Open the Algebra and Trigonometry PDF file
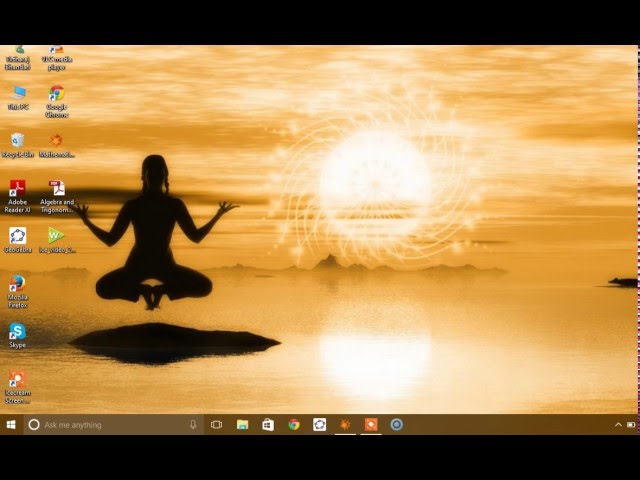 pyautogui.click(x=57, y=196)
